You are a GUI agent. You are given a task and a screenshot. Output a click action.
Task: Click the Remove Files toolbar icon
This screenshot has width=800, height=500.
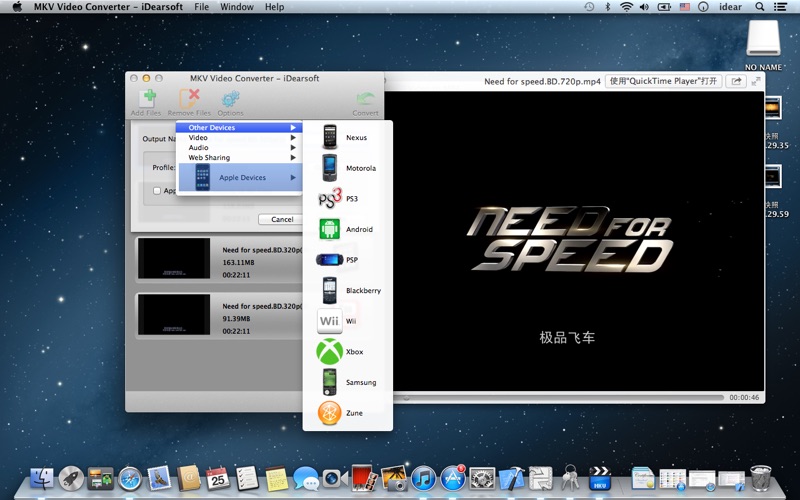[189, 98]
